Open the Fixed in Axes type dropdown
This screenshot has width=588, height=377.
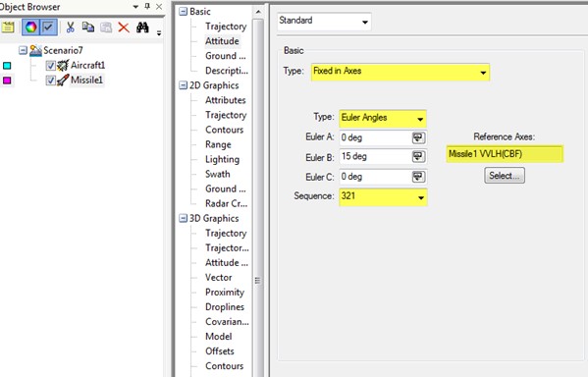coord(401,72)
